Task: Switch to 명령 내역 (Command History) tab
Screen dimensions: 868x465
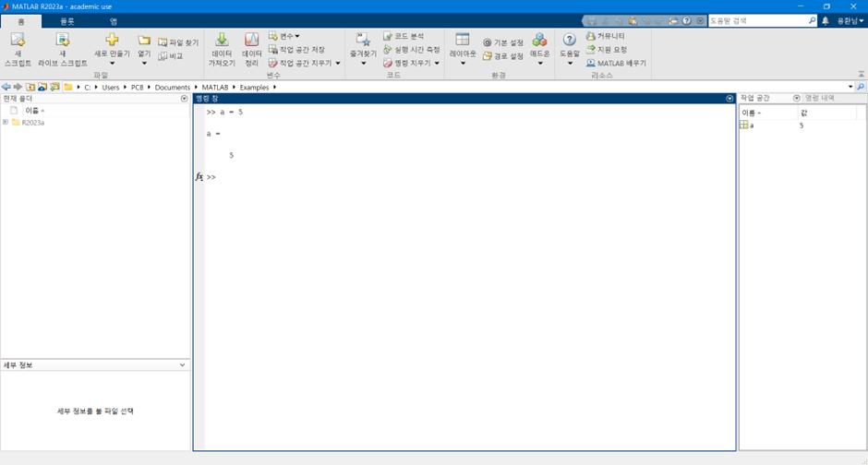Action: (819, 98)
